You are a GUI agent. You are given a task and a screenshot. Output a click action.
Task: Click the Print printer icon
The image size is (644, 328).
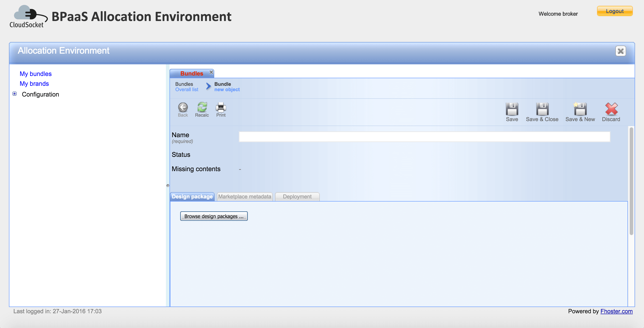coord(221,107)
